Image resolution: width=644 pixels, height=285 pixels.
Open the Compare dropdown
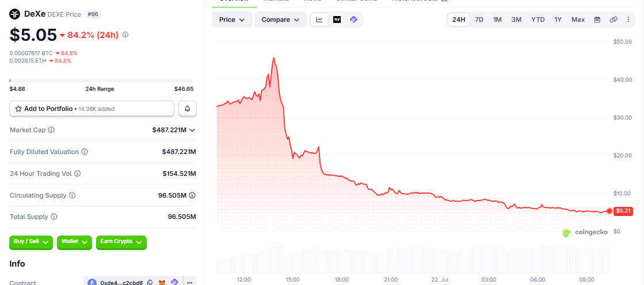point(280,20)
